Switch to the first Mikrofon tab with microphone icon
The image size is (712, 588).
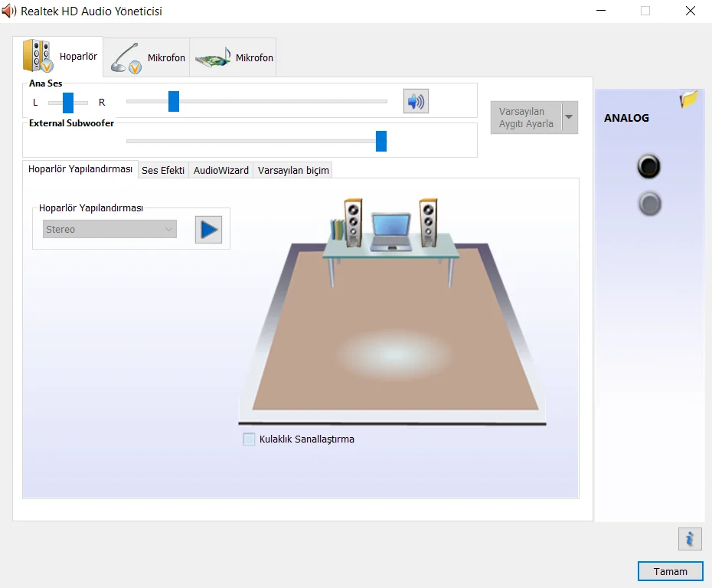tap(146, 57)
